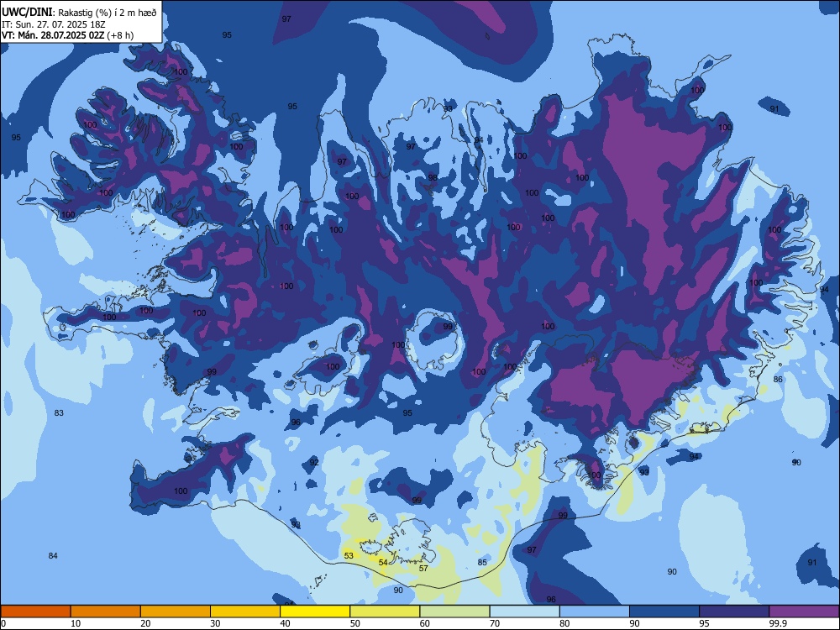The image size is (840, 630).
Task: Click the orange 10–20 legend swatch
Action: click(106, 612)
